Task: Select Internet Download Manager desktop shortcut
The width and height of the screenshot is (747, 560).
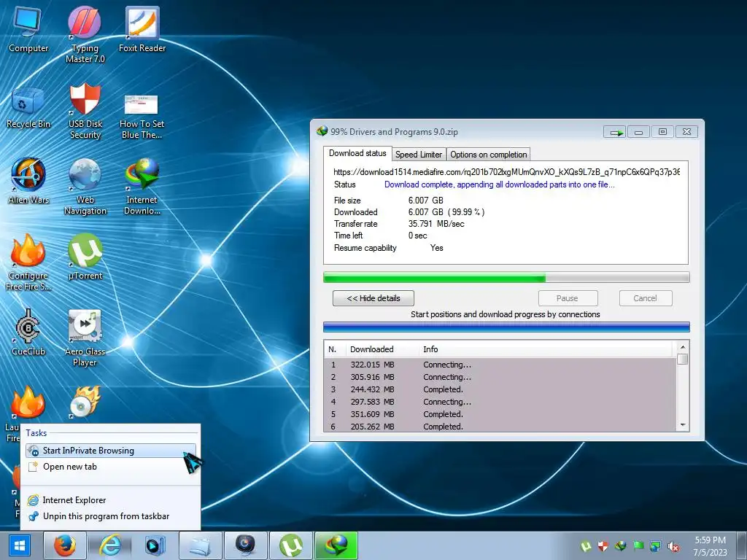Action: [x=142, y=187]
